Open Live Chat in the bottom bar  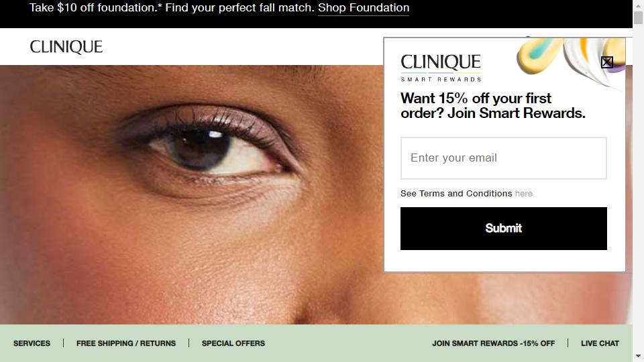pyautogui.click(x=600, y=343)
